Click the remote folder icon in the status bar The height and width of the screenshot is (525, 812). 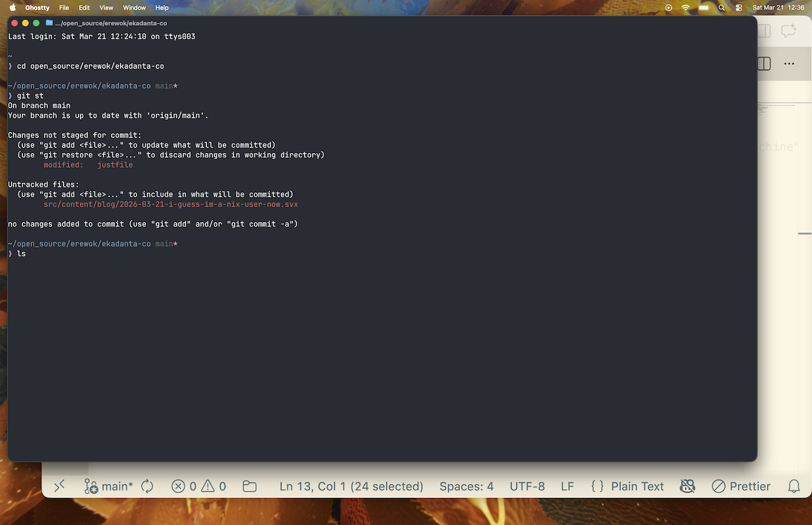click(249, 486)
